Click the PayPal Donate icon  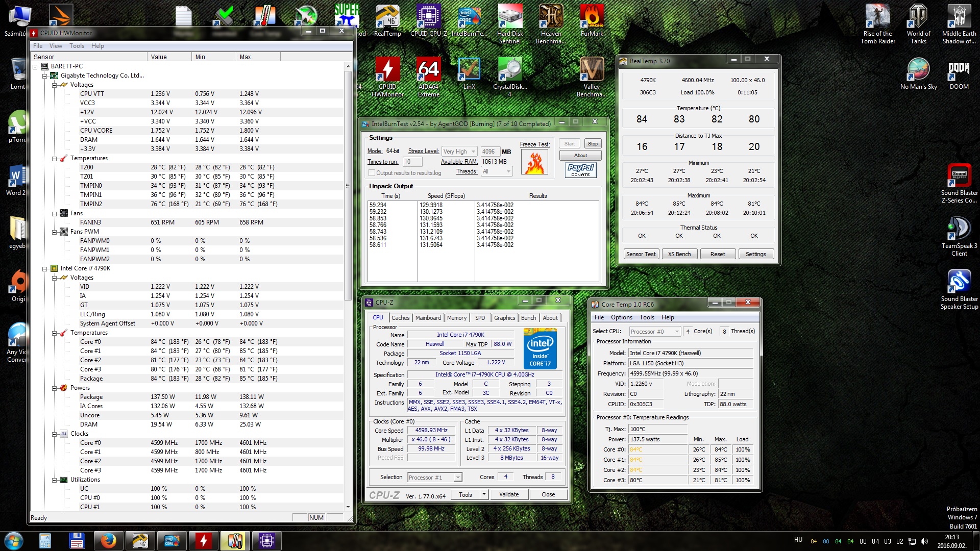point(580,170)
